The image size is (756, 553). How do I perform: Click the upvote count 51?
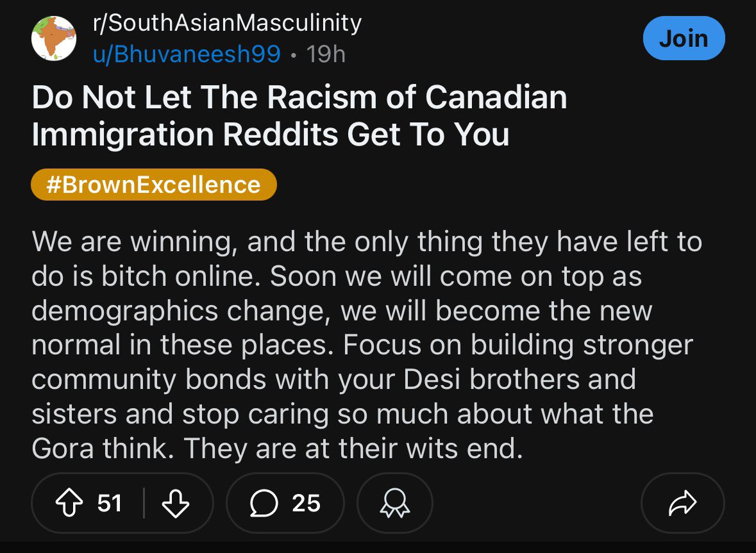[x=110, y=503]
